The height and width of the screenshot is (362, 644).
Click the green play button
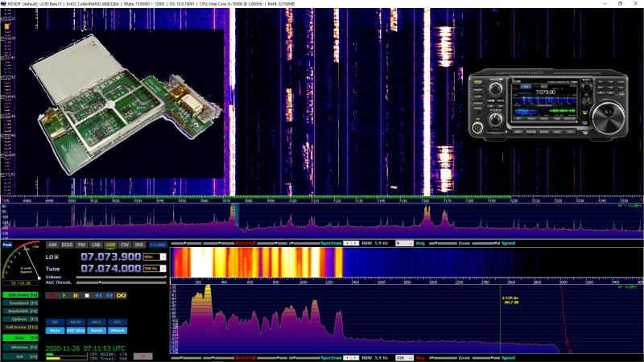coord(64,295)
